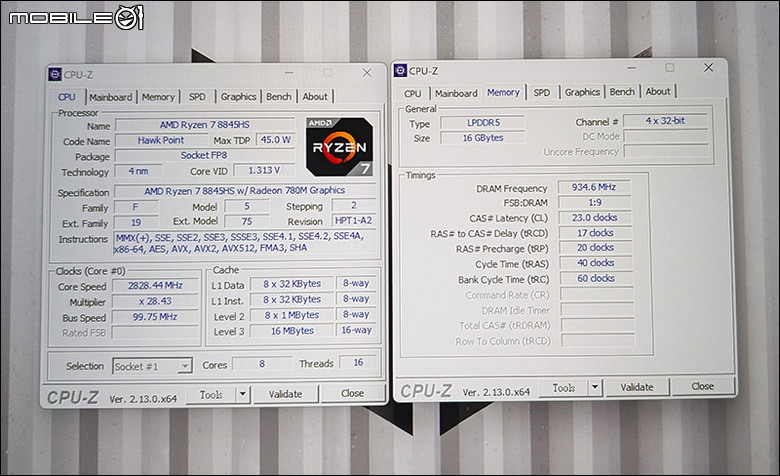Switch to CPU tab in right CPU-Z window
The width and height of the screenshot is (780, 476).
click(x=412, y=94)
